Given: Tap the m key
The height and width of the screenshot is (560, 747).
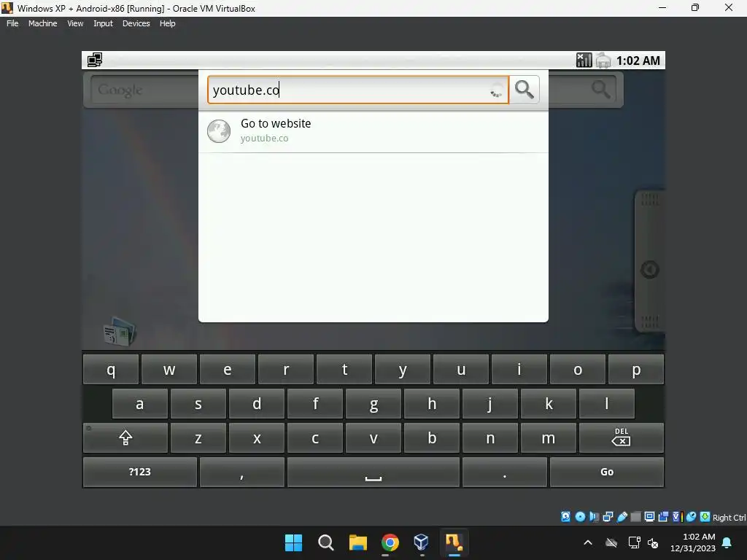Looking at the screenshot, I should coord(549,437).
